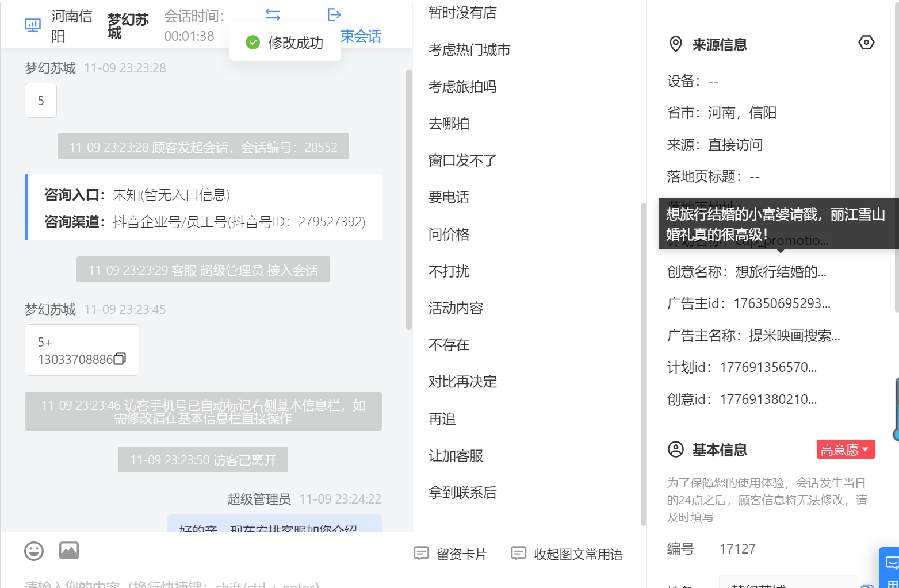
Task: Click the 创意id value
Action: coord(768,399)
